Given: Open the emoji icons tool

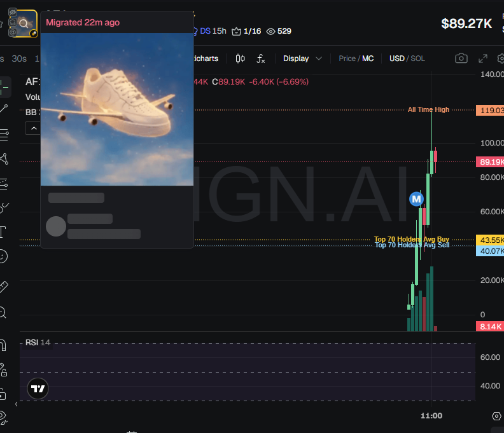Looking at the screenshot, I should point(3,256).
